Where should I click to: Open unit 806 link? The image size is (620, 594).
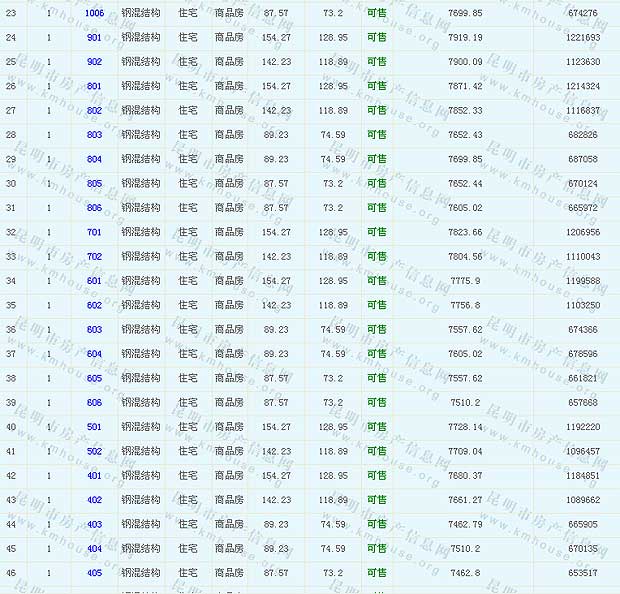pos(94,208)
